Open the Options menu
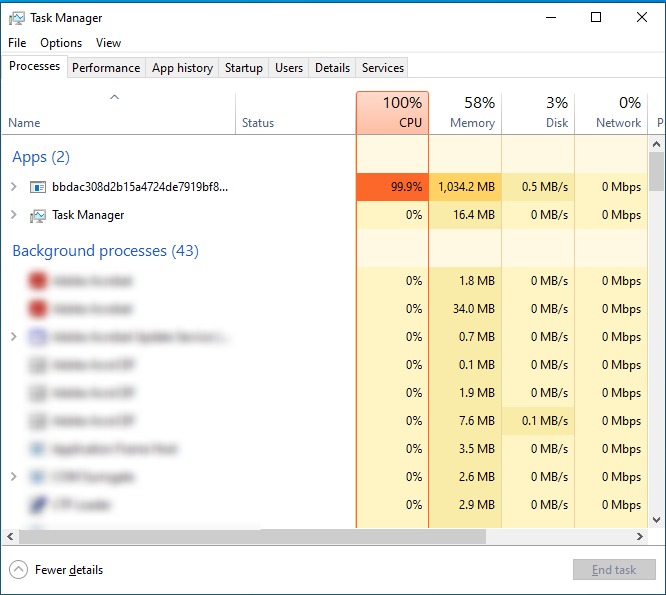This screenshot has height=595, width=666. click(x=61, y=43)
